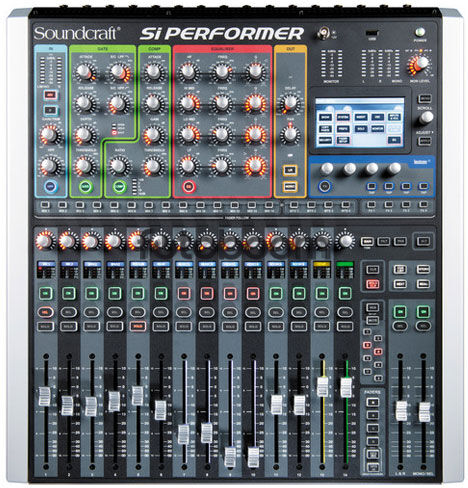
Task: Toggle the ON button for channel 1
Action: coord(46,294)
